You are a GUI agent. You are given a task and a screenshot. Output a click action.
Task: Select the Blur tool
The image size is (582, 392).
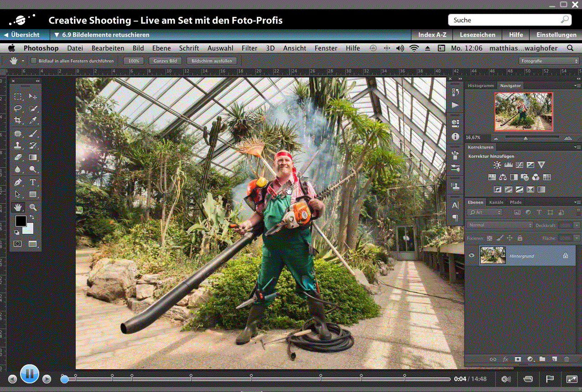pyautogui.click(x=18, y=169)
